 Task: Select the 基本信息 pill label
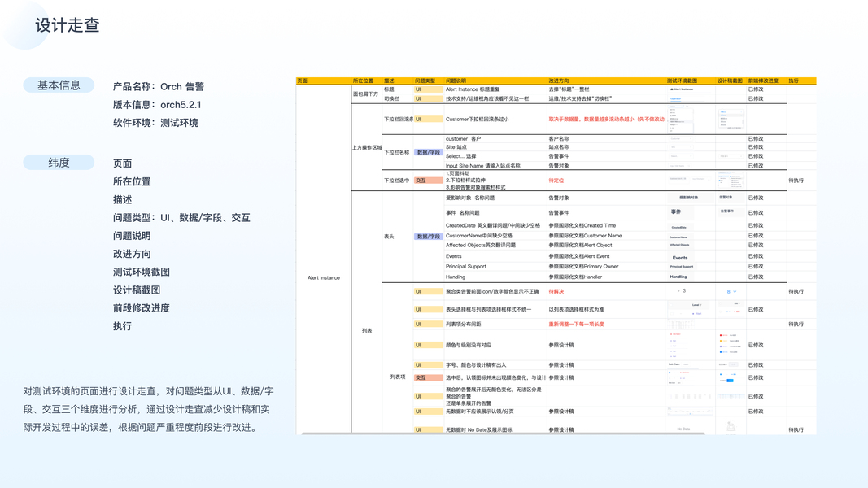(x=59, y=85)
